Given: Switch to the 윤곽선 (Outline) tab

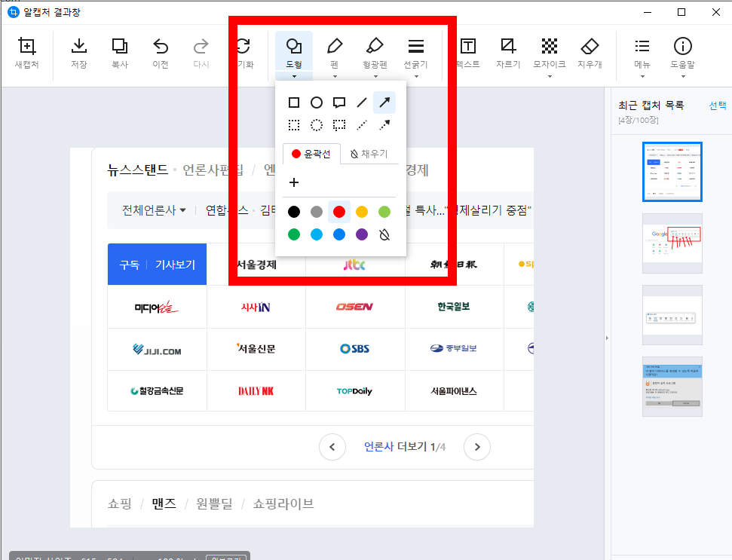Looking at the screenshot, I should pyautogui.click(x=311, y=154).
